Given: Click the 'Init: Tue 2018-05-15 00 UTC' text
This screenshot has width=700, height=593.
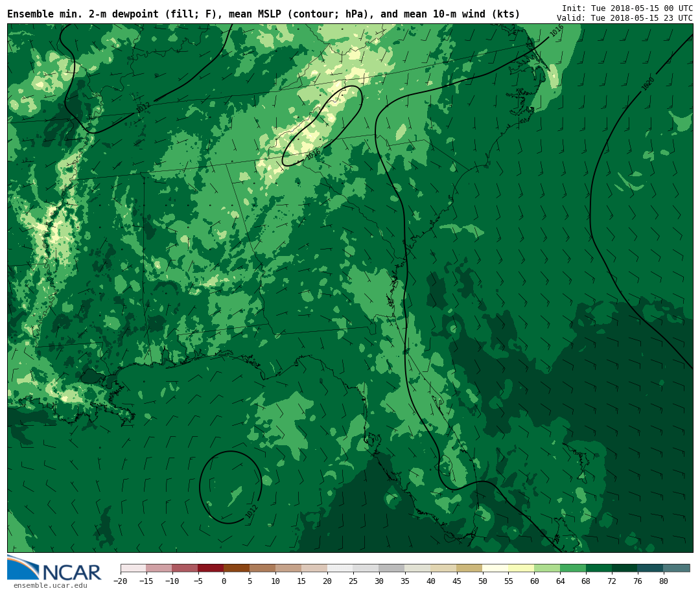Looking at the screenshot, I should (x=627, y=8).
